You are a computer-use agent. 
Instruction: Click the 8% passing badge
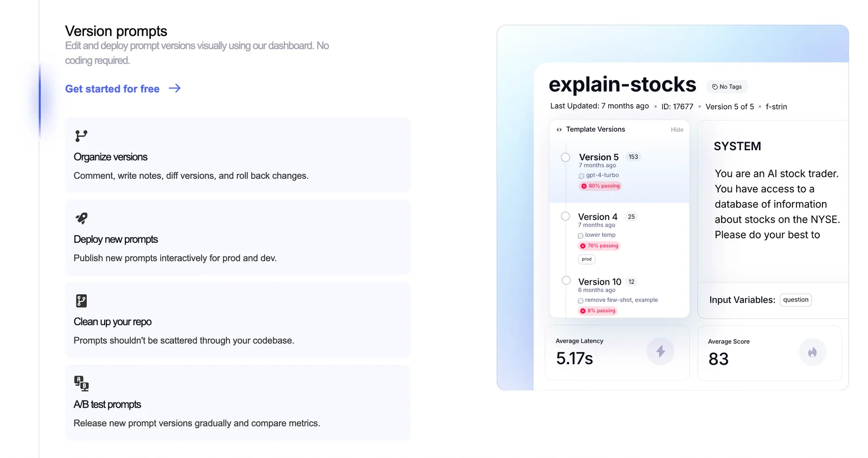598,311
